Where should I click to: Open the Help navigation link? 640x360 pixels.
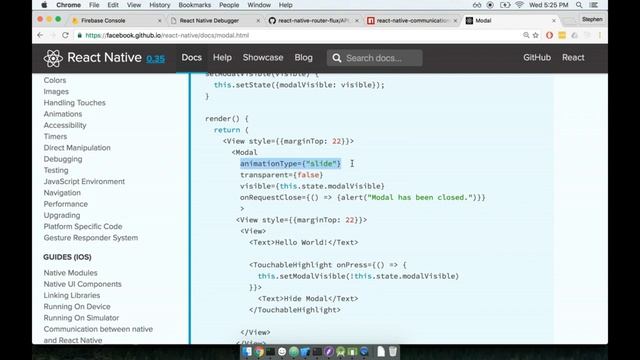point(222,58)
